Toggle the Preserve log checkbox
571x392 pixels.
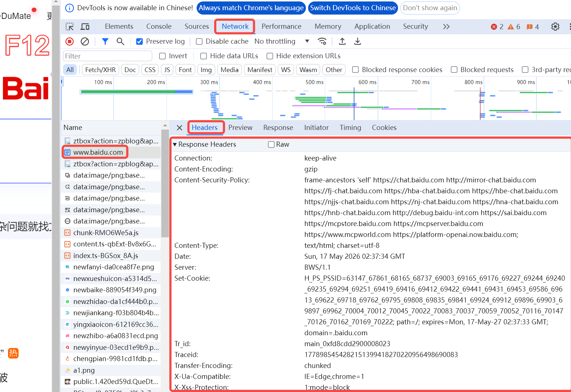[x=139, y=41]
